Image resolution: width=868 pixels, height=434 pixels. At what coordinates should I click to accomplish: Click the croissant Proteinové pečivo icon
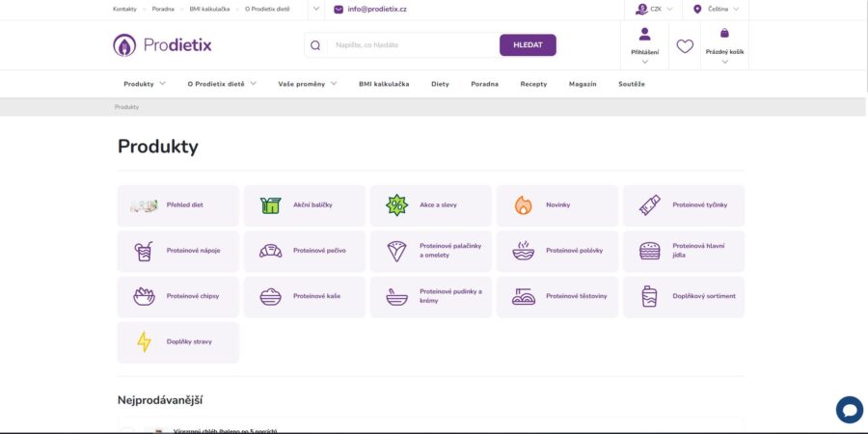coord(271,251)
